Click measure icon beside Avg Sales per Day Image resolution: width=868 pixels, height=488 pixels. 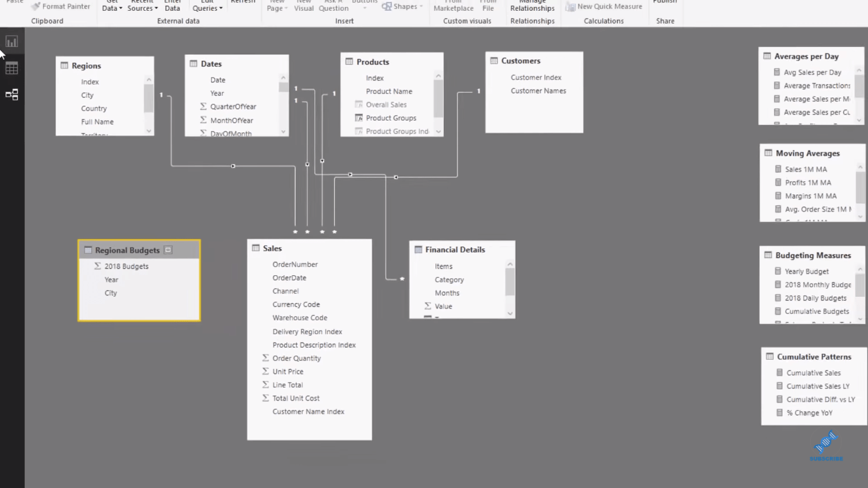776,72
